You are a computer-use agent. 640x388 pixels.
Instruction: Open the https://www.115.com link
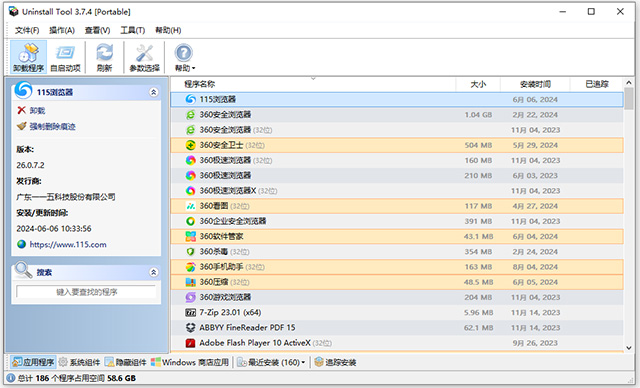coord(68,244)
